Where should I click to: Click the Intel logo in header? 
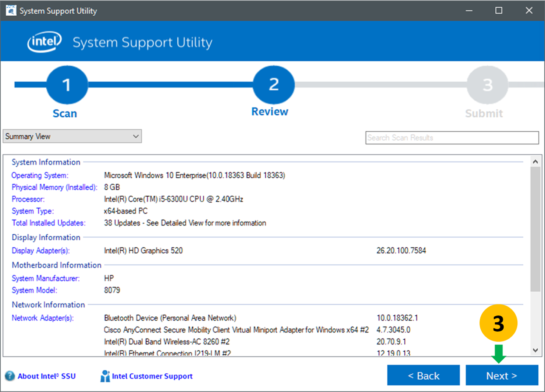(45, 43)
